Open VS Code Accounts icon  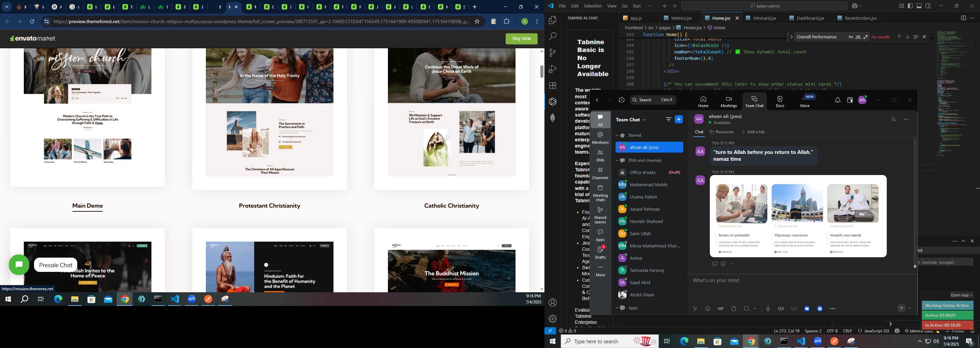tap(552, 303)
